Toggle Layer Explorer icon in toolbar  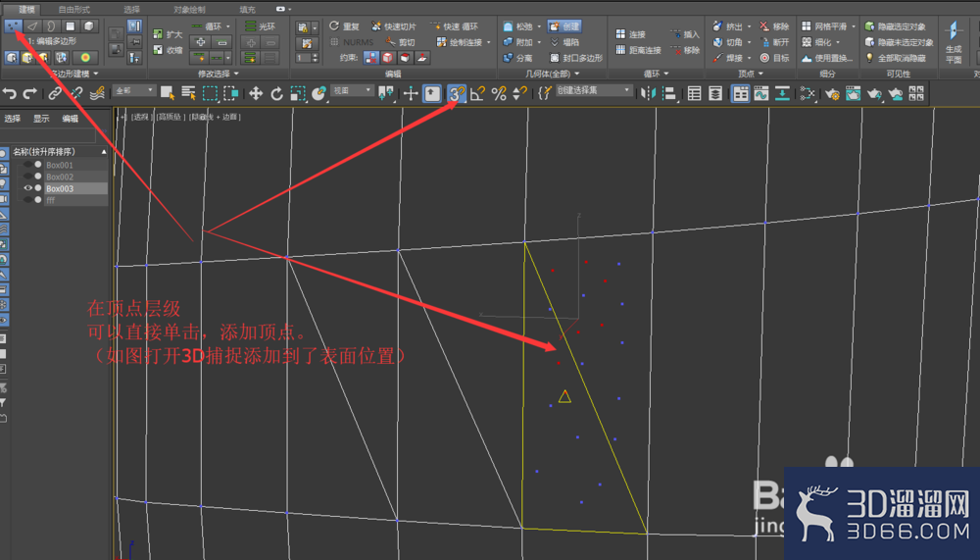715,94
